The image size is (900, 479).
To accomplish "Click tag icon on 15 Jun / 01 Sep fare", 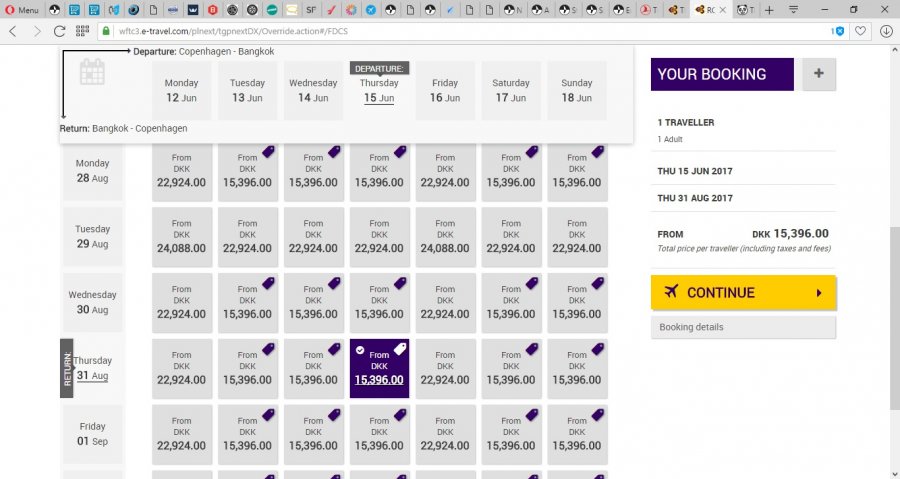I will click(400, 415).
